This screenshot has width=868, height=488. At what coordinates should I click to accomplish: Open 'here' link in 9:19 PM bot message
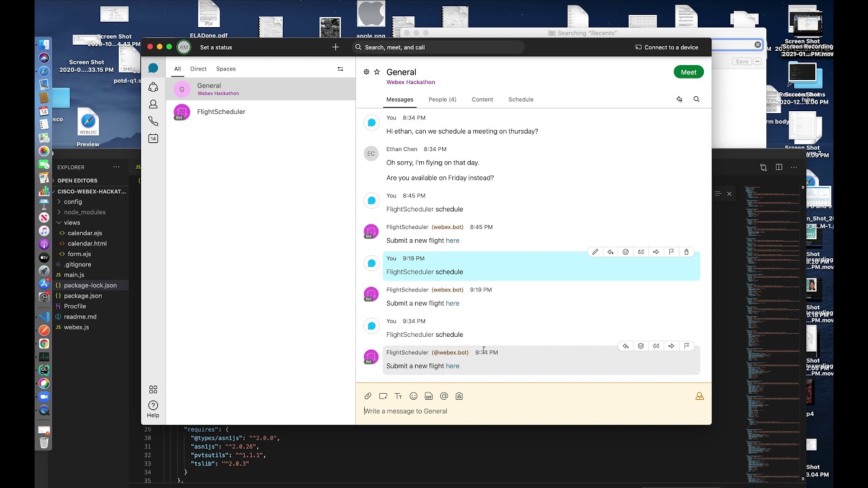(452, 304)
